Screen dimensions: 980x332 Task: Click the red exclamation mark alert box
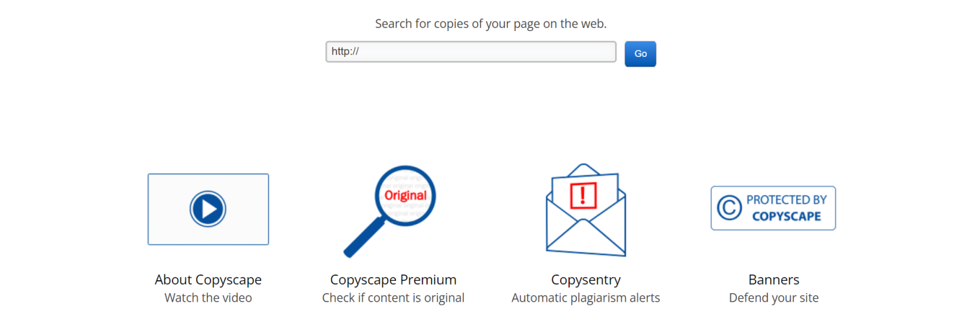pos(583,195)
